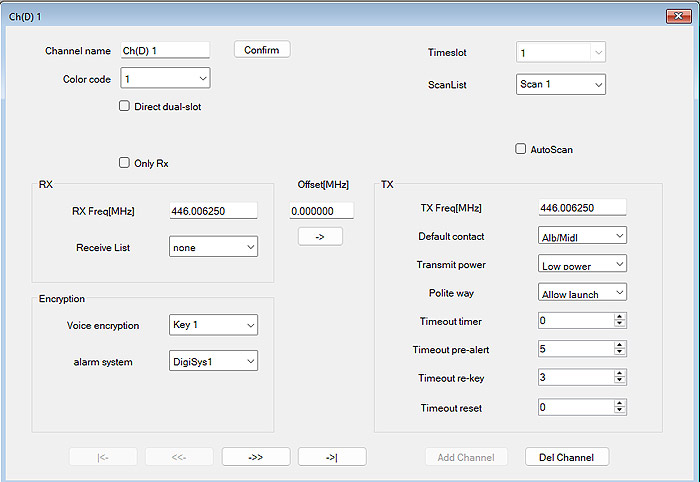700x482 pixels.
Task: Open the Receive List dropdown
Action: (x=213, y=248)
